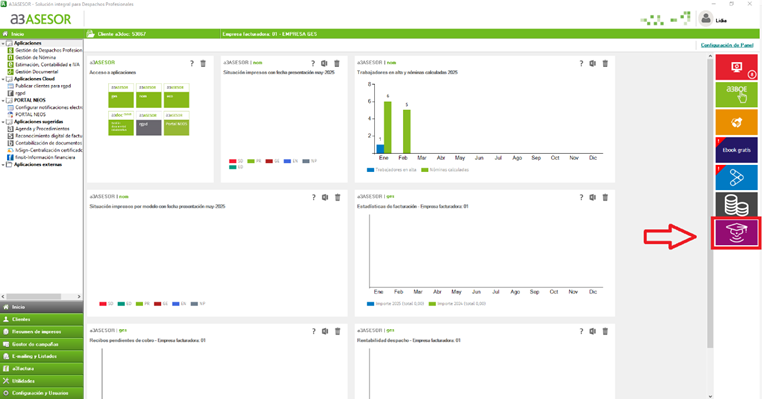Open the Portal NEOS application tile
Viewport: 762px width, 399px height.
click(x=176, y=123)
